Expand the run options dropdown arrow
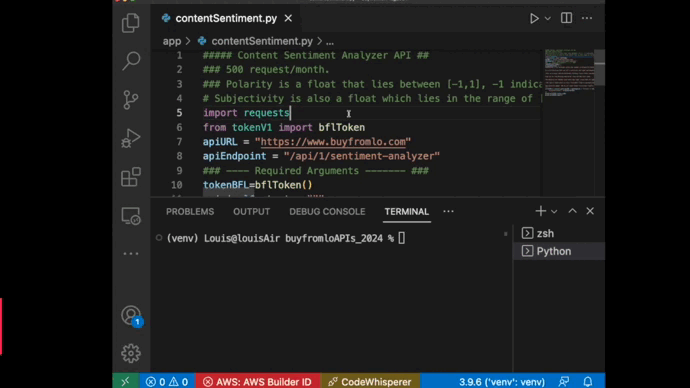Screen dimensions: 690x388 click(547, 18)
